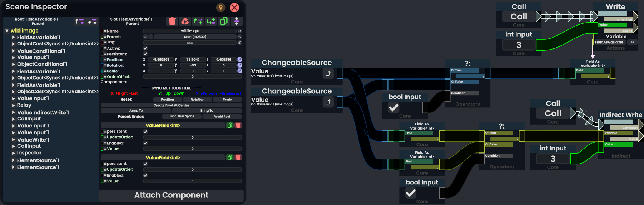The width and height of the screenshot is (644, 205).
Task: Collapse the wiki image tree root
Action: pos(7,31)
